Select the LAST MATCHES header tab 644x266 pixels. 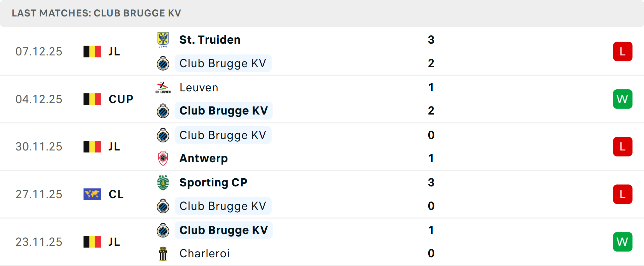pos(96,13)
